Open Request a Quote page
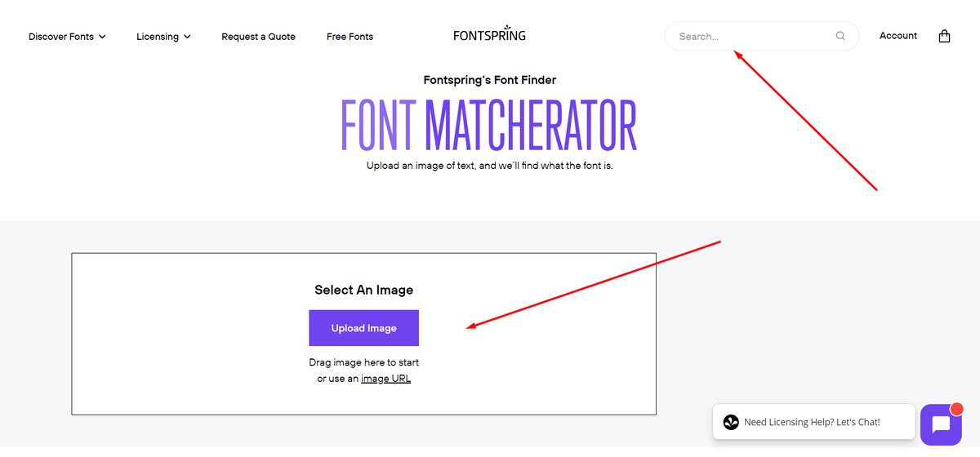The image size is (980, 457). pyautogui.click(x=258, y=37)
